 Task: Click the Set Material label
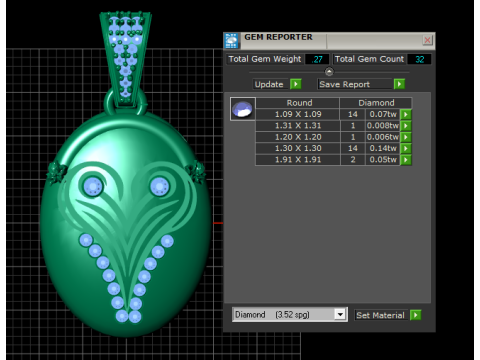[x=380, y=315]
